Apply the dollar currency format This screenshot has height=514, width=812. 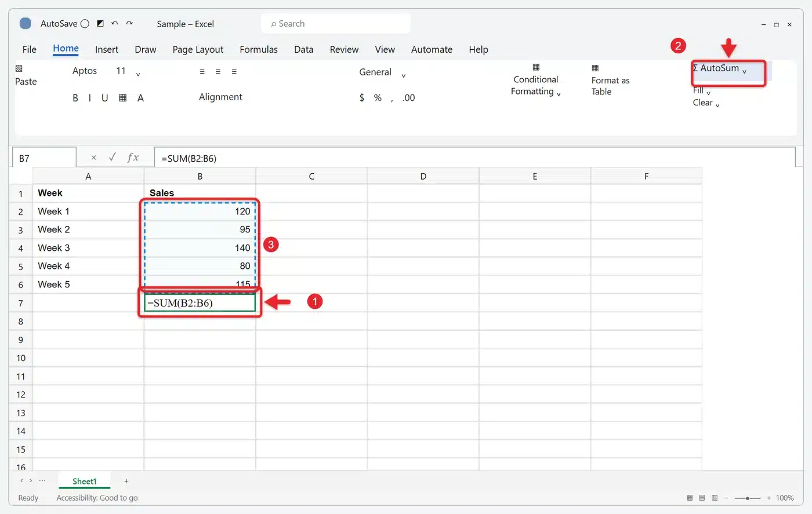[x=362, y=98]
